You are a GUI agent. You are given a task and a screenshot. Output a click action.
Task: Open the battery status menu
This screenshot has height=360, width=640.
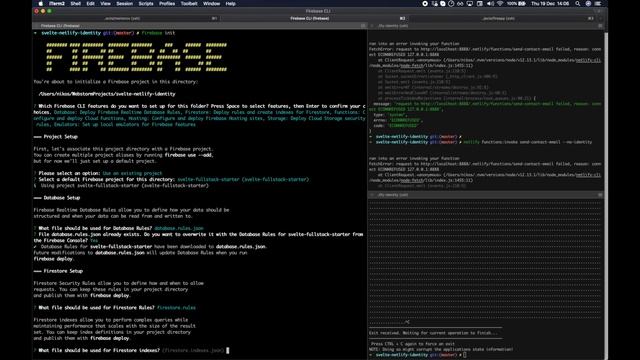[x=516, y=4]
